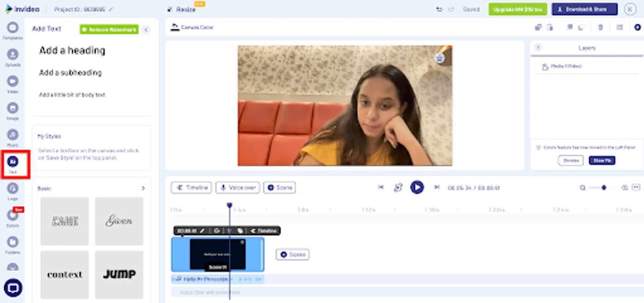Open the chat support bubble
Image resolution: width=644 pixels, height=303 pixels.
(13, 288)
